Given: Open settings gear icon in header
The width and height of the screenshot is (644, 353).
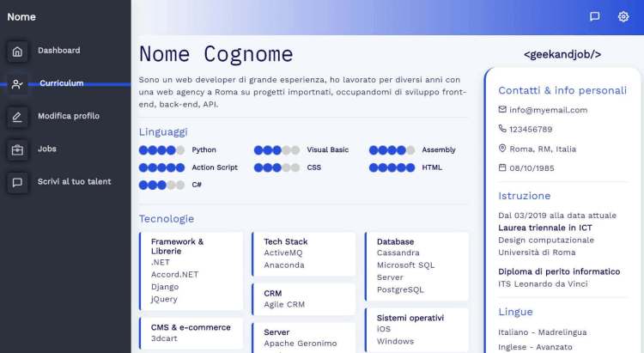Looking at the screenshot, I should tap(623, 16).
